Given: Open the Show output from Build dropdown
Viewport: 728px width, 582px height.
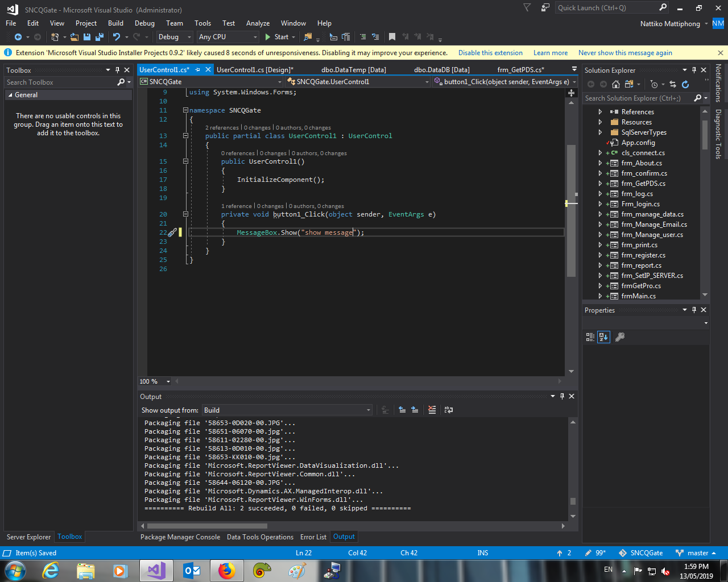Looking at the screenshot, I should click(x=288, y=410).
